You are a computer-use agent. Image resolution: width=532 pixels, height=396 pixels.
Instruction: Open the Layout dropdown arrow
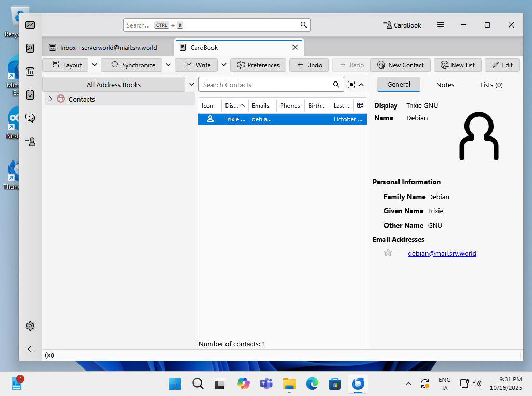(x=95, y=65)
